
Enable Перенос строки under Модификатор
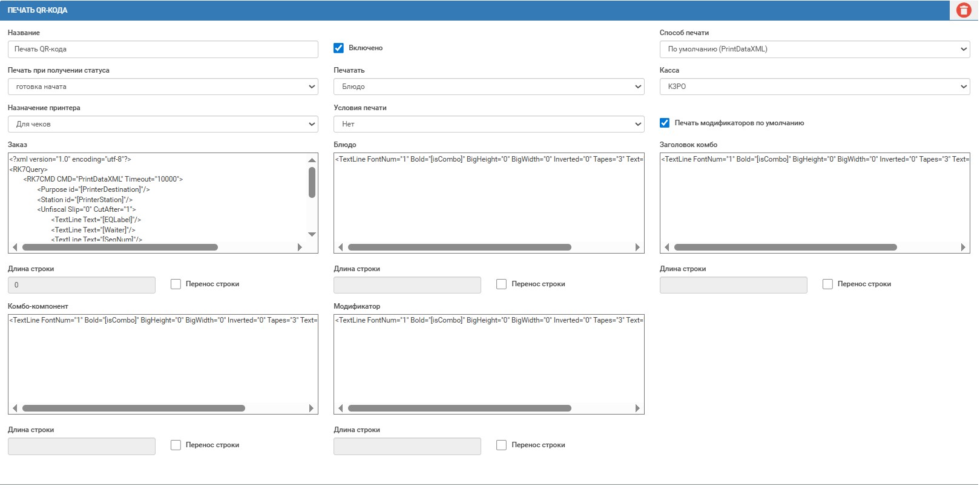(x=501, y=445)
